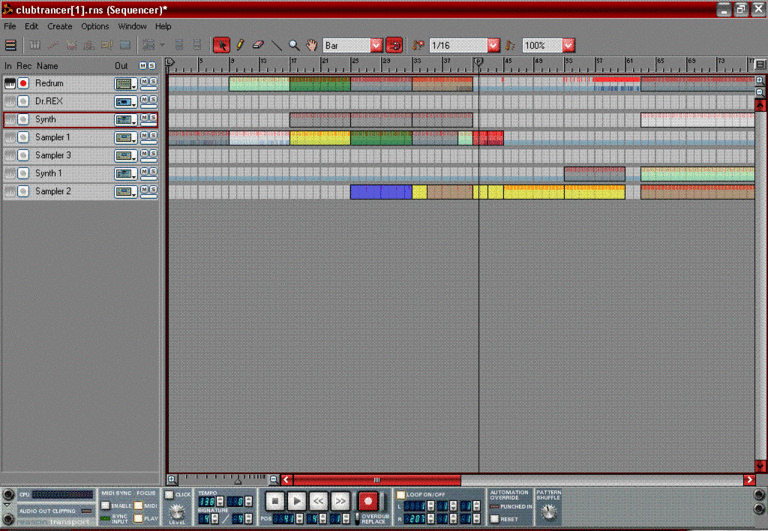The height and width of the screenshot is (531, 768).
Task: Open the Create menu
Action: (x=60, y=26)
